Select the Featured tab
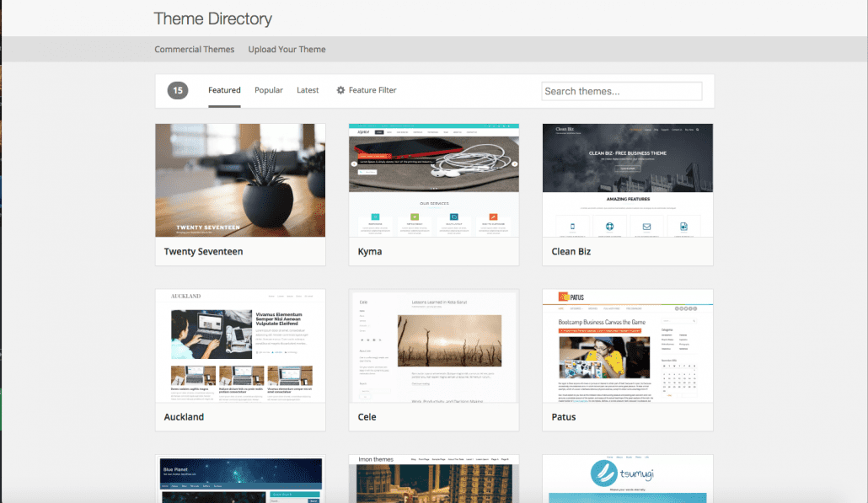This screenshot has height=503, width=868. coord(224,90)
